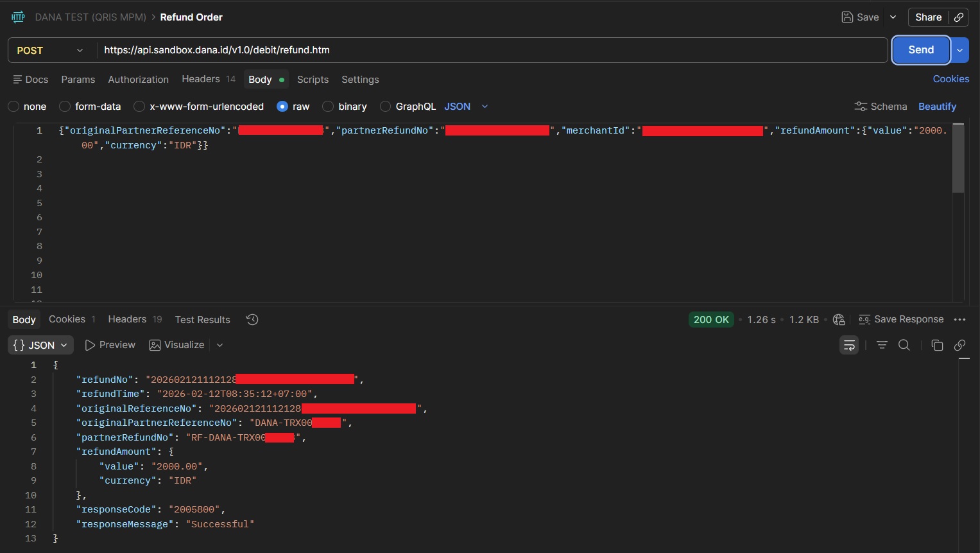Open the POST method dropdown
This screenshot has height=553, width=980.
coord(51,50)
